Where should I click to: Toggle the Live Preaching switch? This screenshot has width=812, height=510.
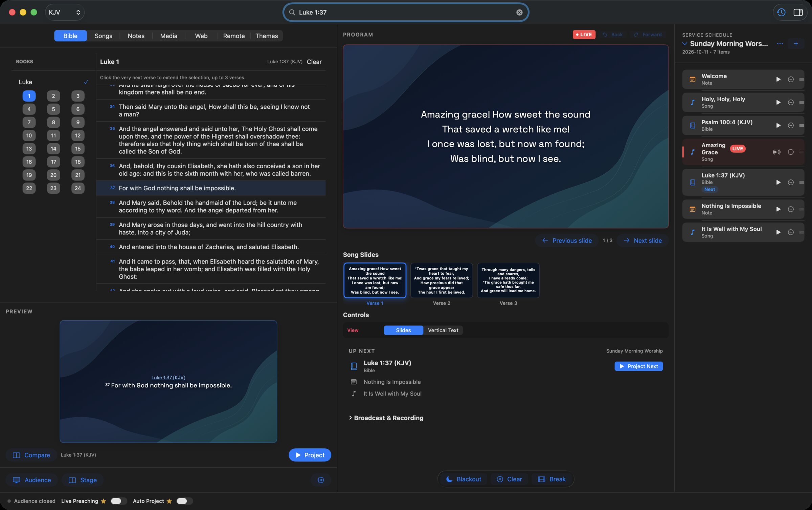point(118,501)
